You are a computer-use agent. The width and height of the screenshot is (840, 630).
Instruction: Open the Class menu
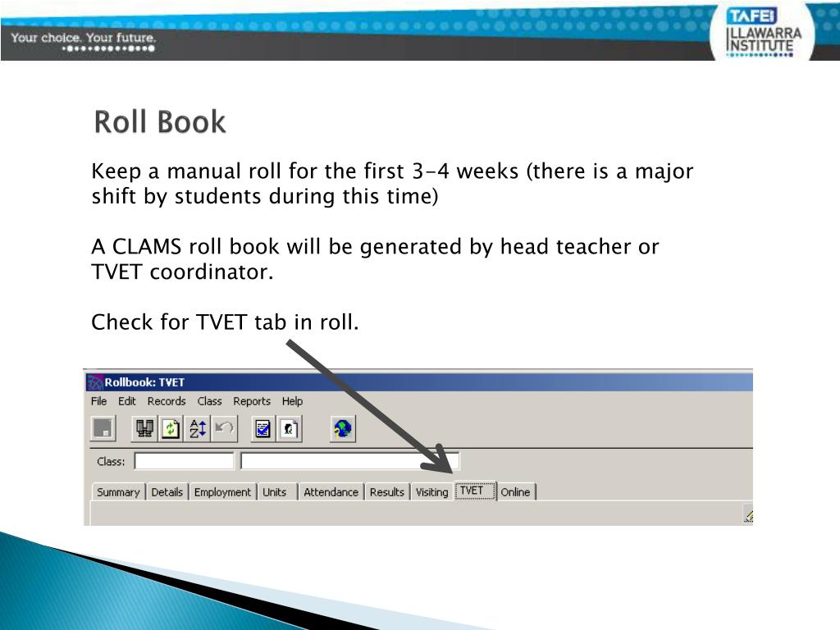(x=209, y=401)
